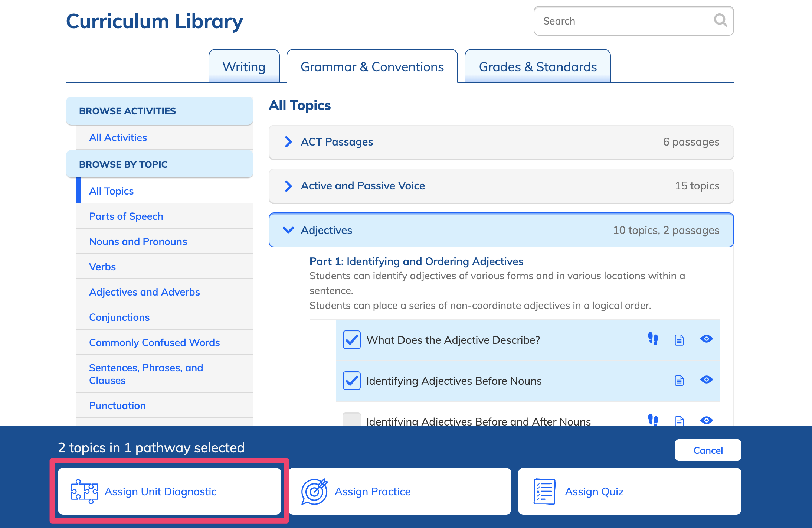Click the Curriculum Library title
Image resolution: width=812 pixels, height=528 pixels.
(154, 21)
